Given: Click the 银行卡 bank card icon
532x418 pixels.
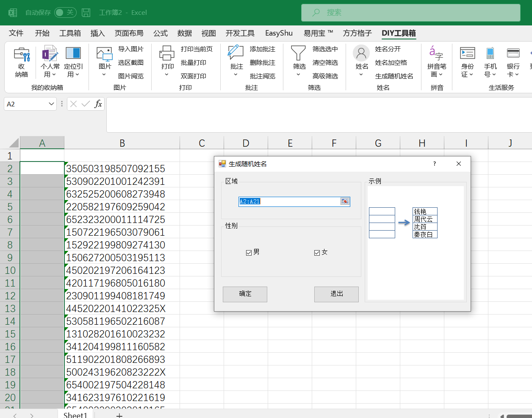Looking at the screenshot, I should (513, 53).
